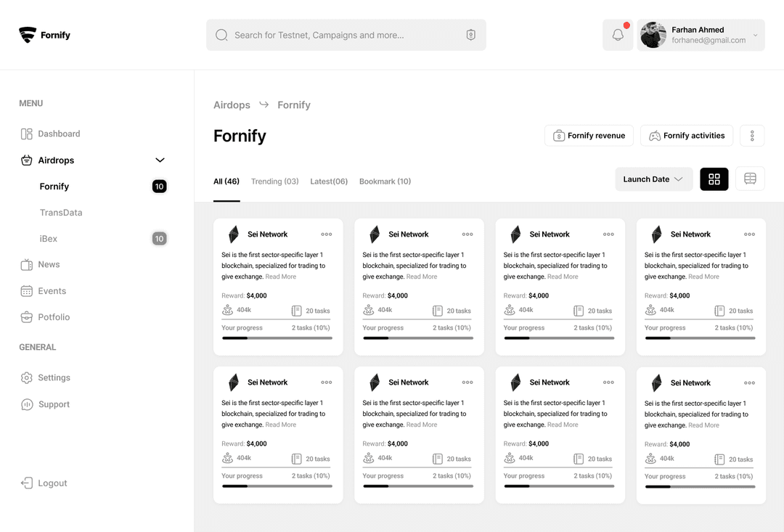Viewport: 784px width, 532px height.
Task: Click the Fornify revenue button
Action: point(589,135)
